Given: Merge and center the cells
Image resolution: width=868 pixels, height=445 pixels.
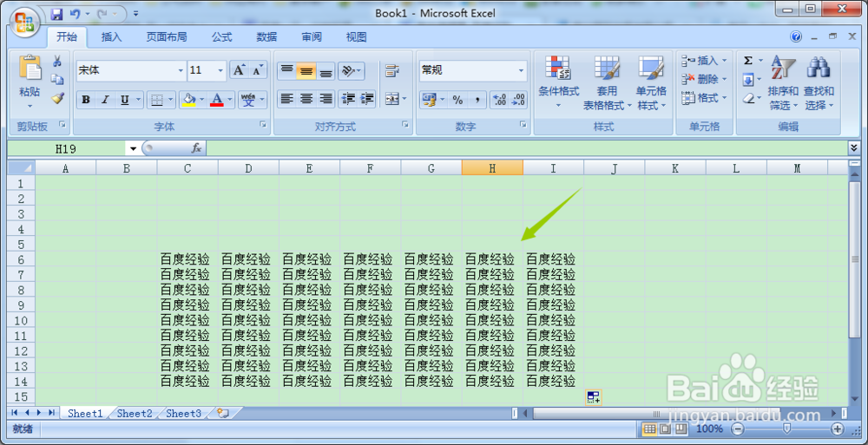Looking at the screenshot, I should [392, 99].
